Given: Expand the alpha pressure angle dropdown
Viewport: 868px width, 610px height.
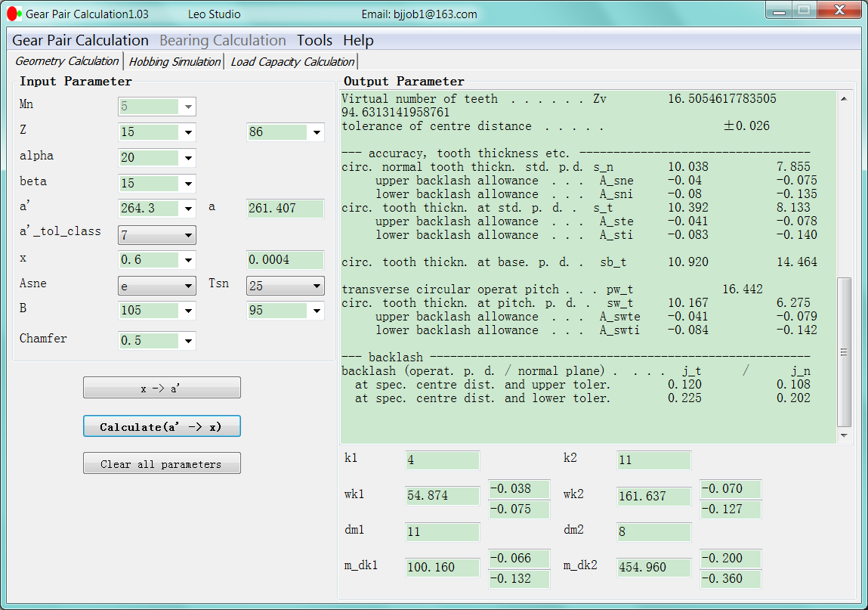Looking at the screenshot, I should click(x=188, y=158).
